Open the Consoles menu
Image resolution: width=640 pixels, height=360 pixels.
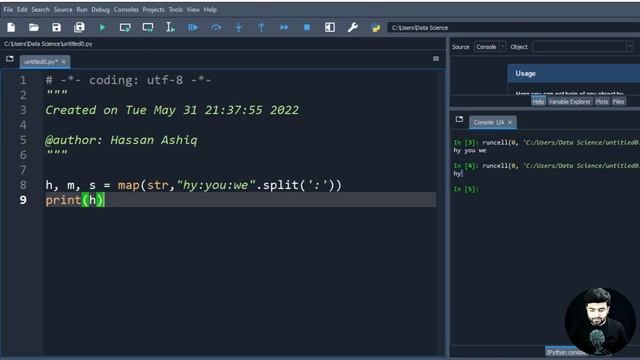point(126,9)
